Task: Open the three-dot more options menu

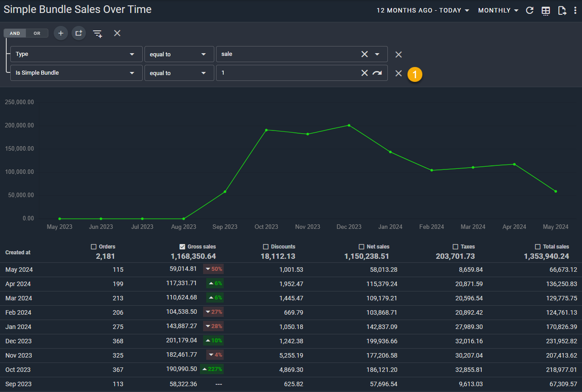Action: pos(575,10)
